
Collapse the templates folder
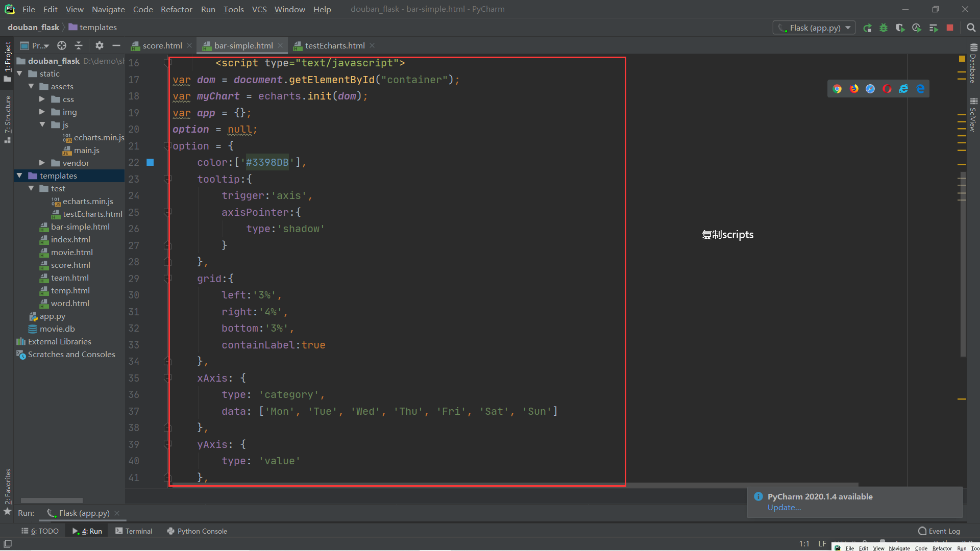pyautogui.click(x=19, y=176)
